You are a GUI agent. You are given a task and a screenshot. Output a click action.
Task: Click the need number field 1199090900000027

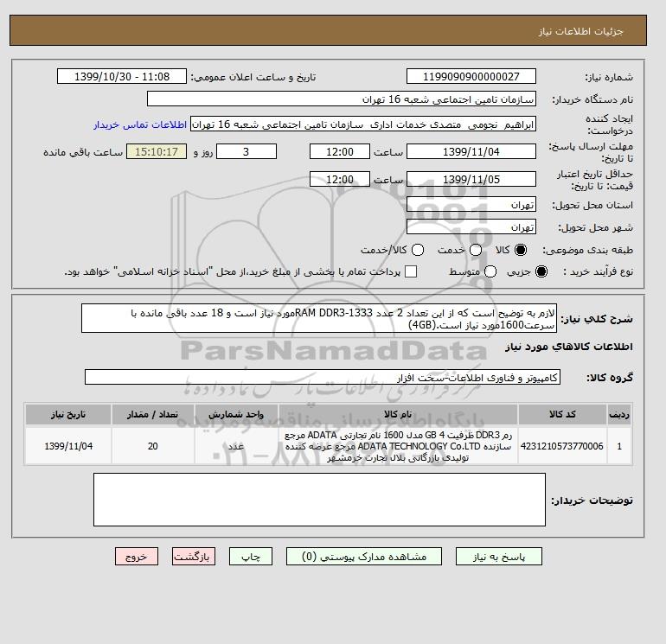(471, 76)
